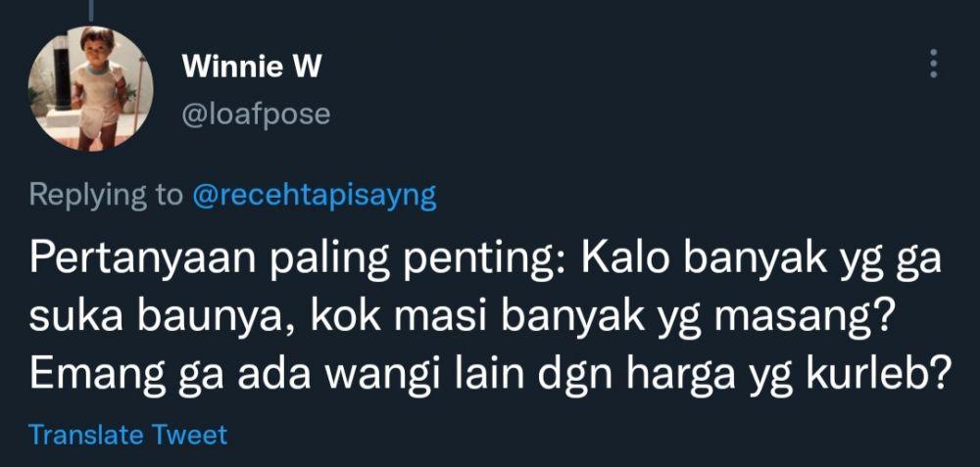
Task: Click the word 'Kalo' in the tweet
Action: click(x=616, y=259)
